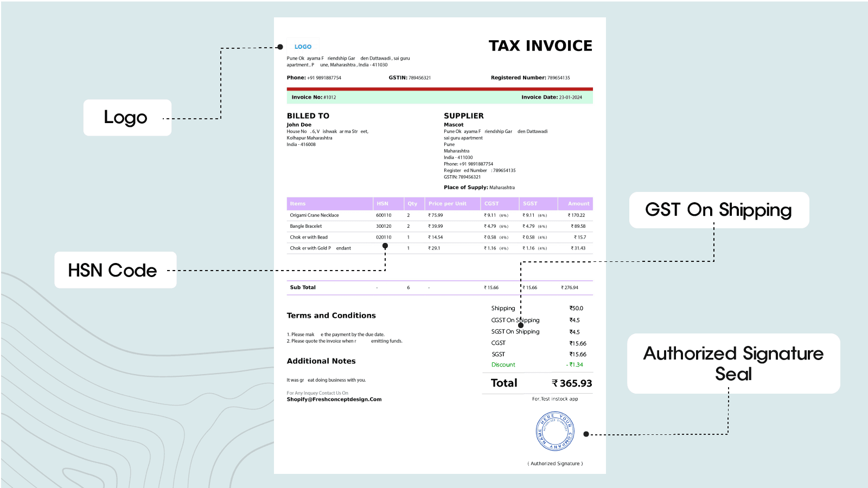Click the "Items" column header
The image size is (868, 488).
coord(298,204)
